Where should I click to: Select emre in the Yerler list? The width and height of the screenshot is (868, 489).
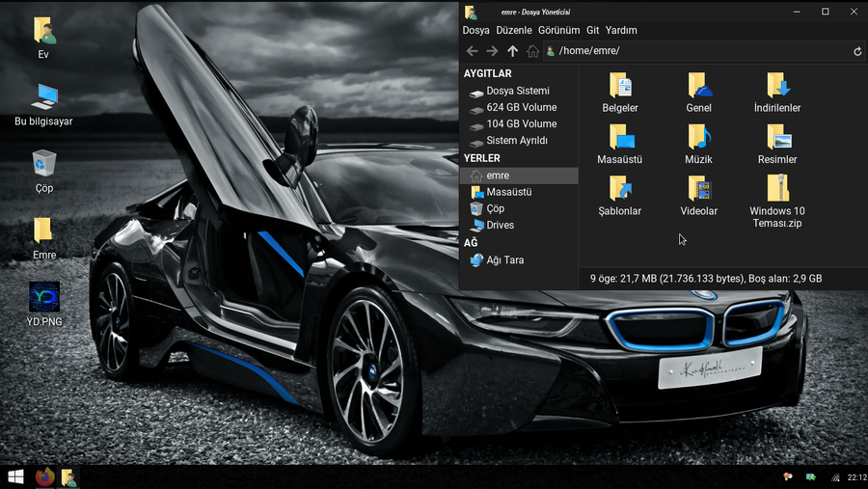(x=519, y=176)
